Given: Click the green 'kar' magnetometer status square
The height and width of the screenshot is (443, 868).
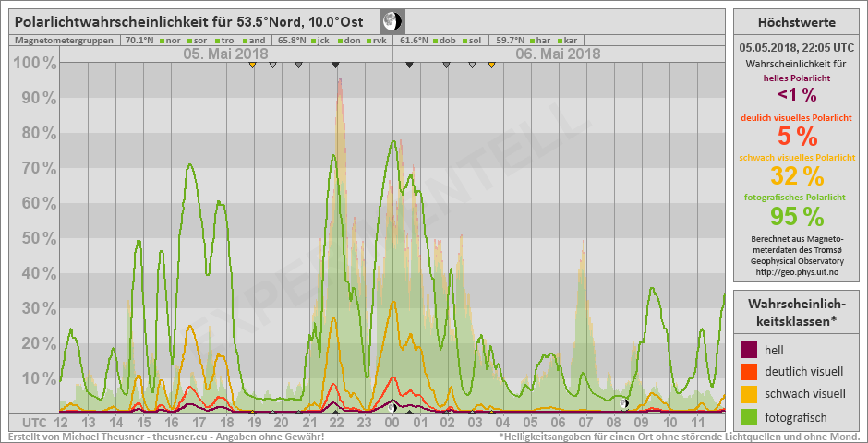Looking at the screenshot, I should [560, 41].
